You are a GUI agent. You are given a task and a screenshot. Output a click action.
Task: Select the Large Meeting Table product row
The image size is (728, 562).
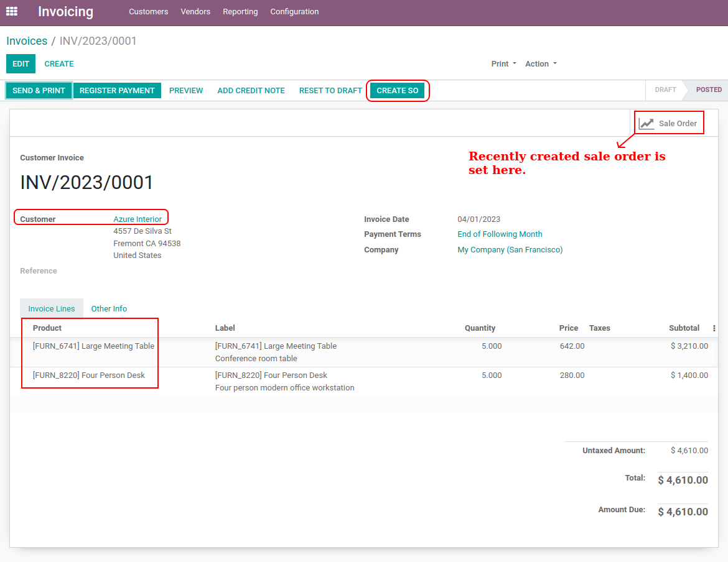pyautogui.click(x=93, y=346)
